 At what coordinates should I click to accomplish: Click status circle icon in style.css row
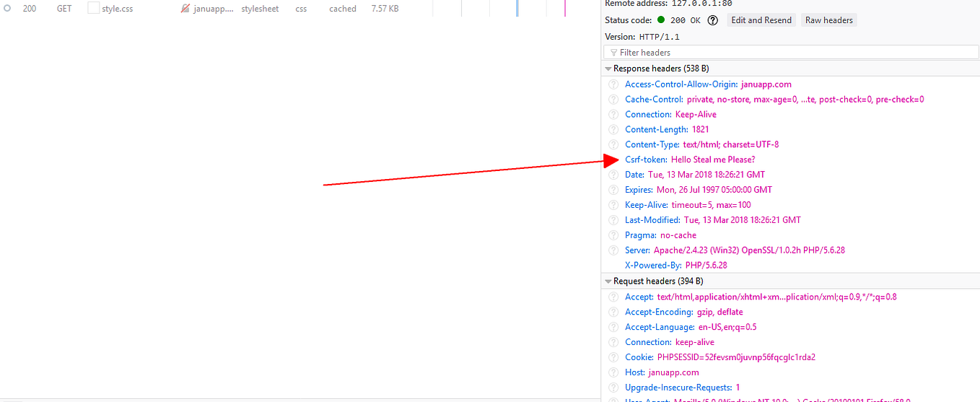pos(7,9)
